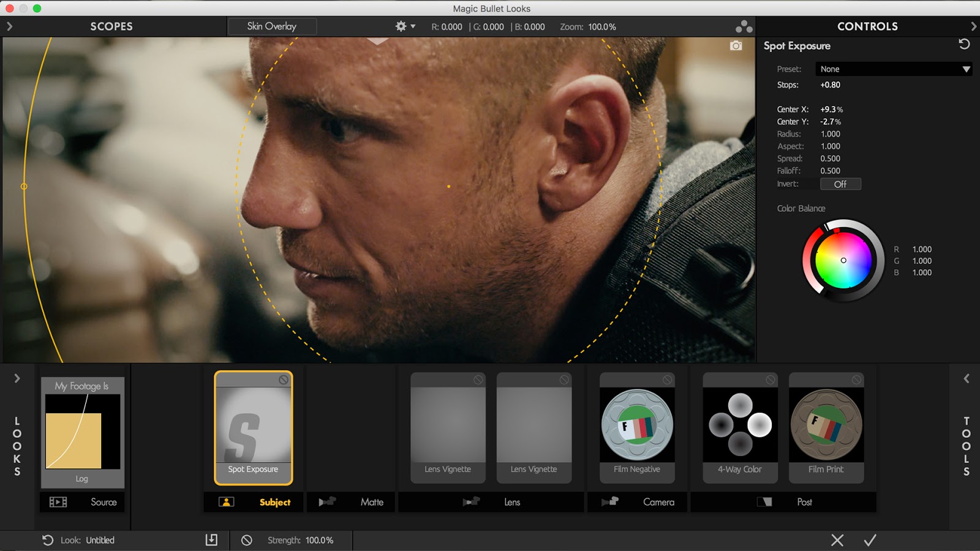The width and height of the screenshot is (980, 551).
Task: Toggle look bypass circle-slash icon in bottom bar
Action: (x=246, y=540)
